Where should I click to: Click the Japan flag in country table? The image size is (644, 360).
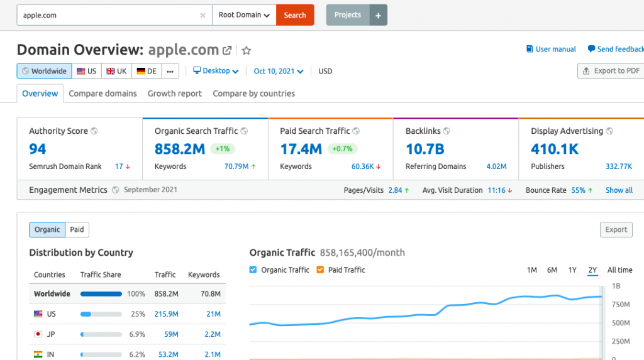pos(38,334)
